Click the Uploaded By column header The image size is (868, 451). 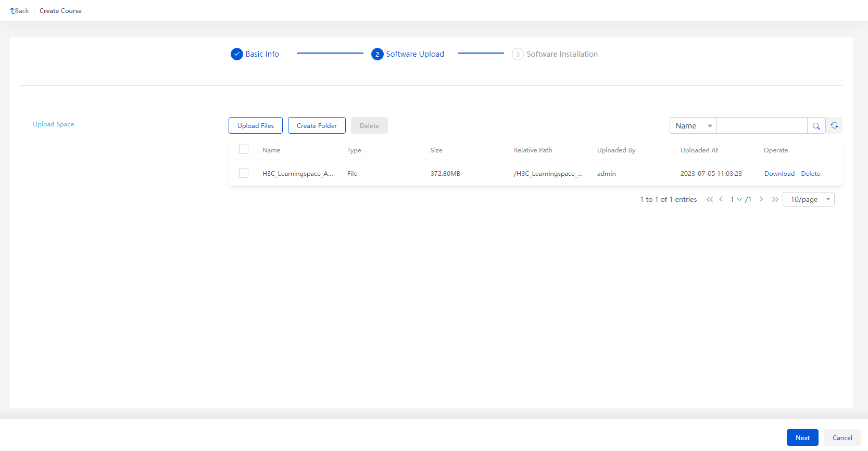point(617,150)
